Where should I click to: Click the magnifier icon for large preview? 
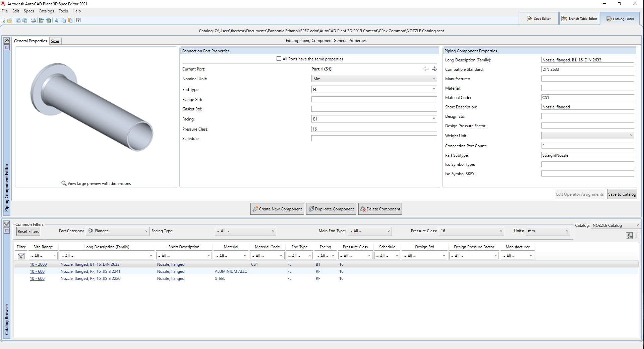tap(64, 183)
